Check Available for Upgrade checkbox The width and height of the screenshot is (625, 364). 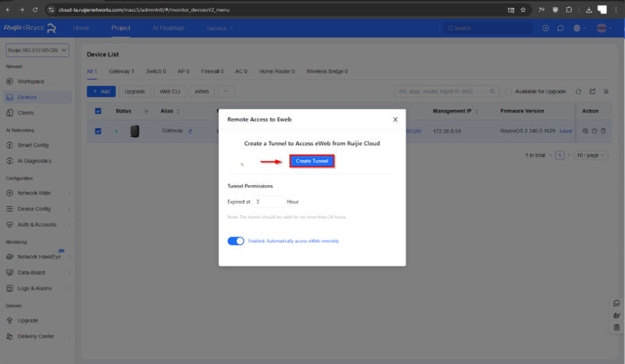pos(509,91)
